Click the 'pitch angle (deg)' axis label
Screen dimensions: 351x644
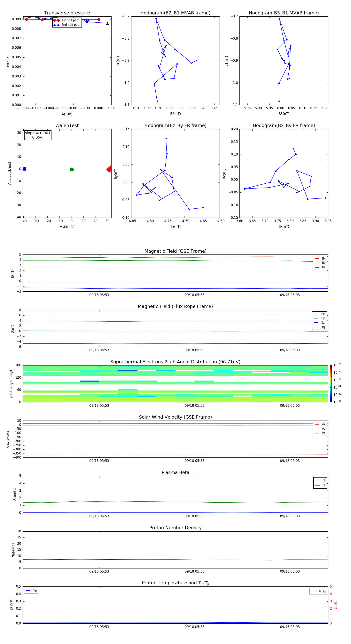[11, 384]
